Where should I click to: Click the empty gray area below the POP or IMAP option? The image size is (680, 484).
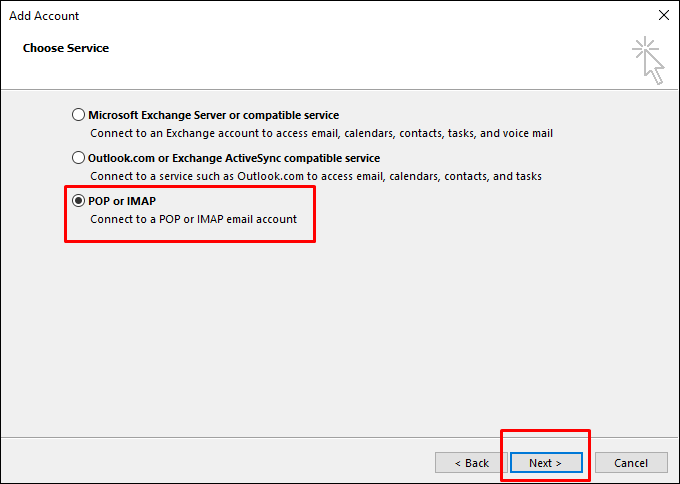pyautogui.click(x=340, y=330)
